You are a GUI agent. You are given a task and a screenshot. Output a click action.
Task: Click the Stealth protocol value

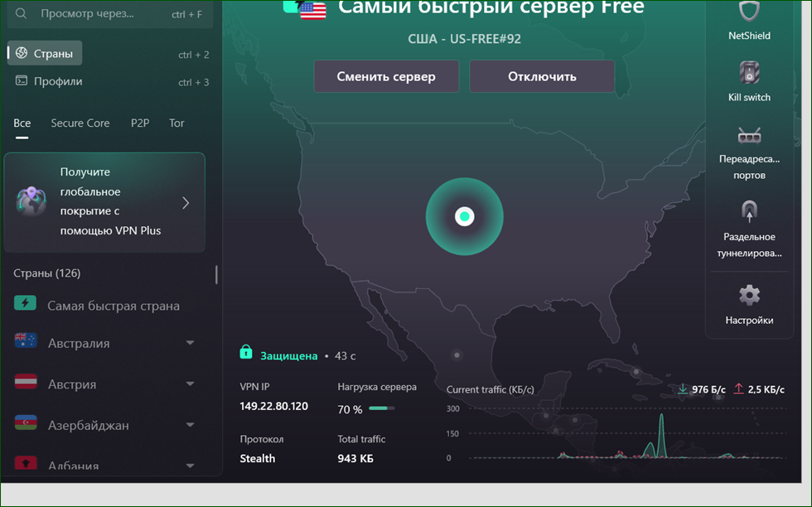pos(258,458)
